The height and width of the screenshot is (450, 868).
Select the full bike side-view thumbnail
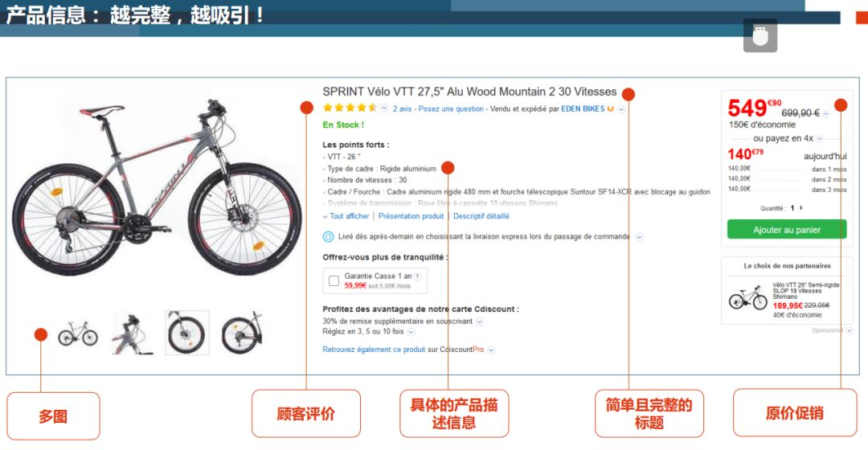[78, 333]
